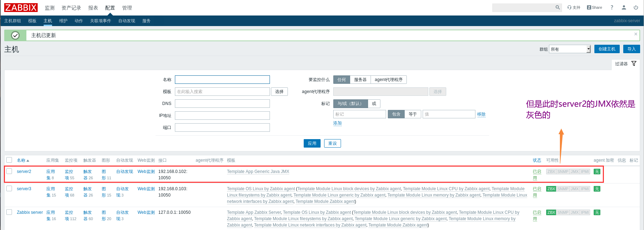Click 创建主机 button
Image resolution: width=644 pixels, height=230 pixels.
click(x=607, y=49)
